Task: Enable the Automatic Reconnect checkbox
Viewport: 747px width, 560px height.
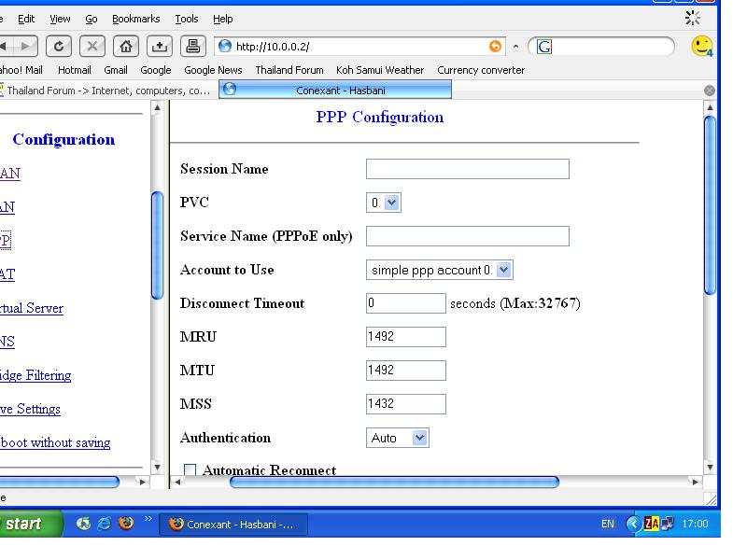Action: pyautogui.click(x=190, y=471)
